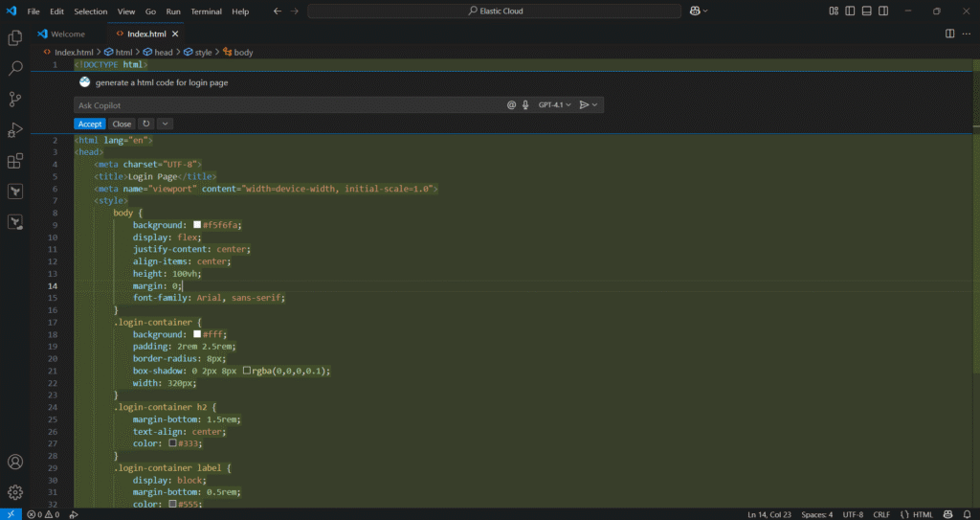Image resolution: width=980 pixels, height=520 pixels.
Task: Toggle the panel layout button
Action: click(x=867, y=11)
